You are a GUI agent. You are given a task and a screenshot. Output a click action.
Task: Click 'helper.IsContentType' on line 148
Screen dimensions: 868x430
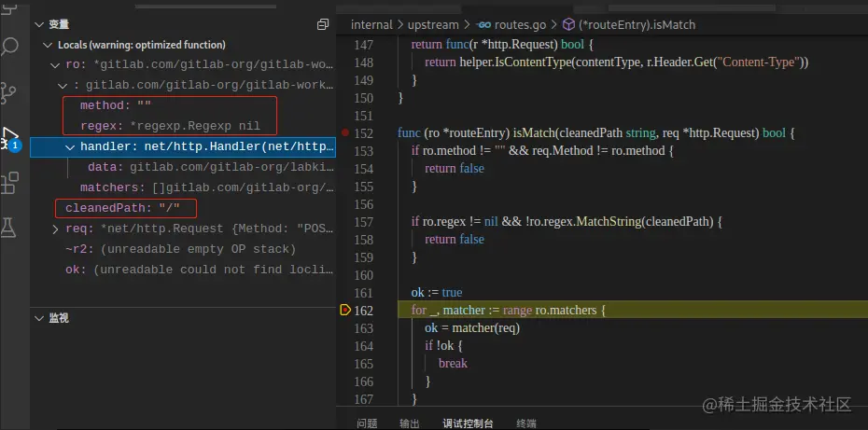[515, 62]
